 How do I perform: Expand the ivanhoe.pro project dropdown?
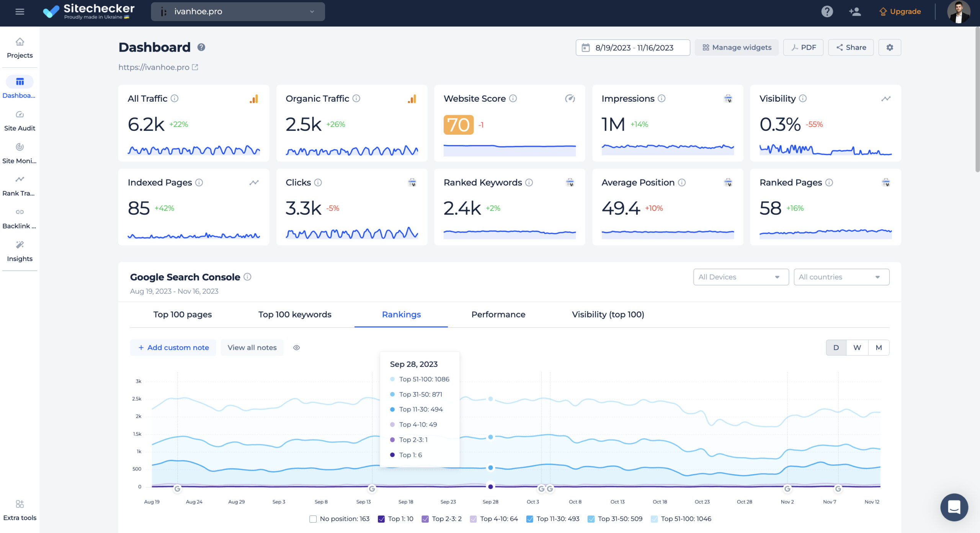pyautogui.click(x=237, y=11)
